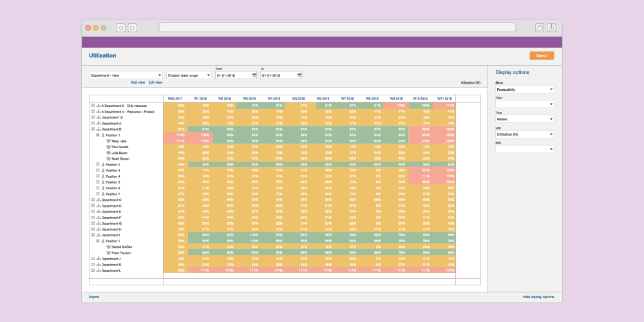Open the Show Productivity dropdown
This screenshot has height=322, width=644.
point(524,90)
